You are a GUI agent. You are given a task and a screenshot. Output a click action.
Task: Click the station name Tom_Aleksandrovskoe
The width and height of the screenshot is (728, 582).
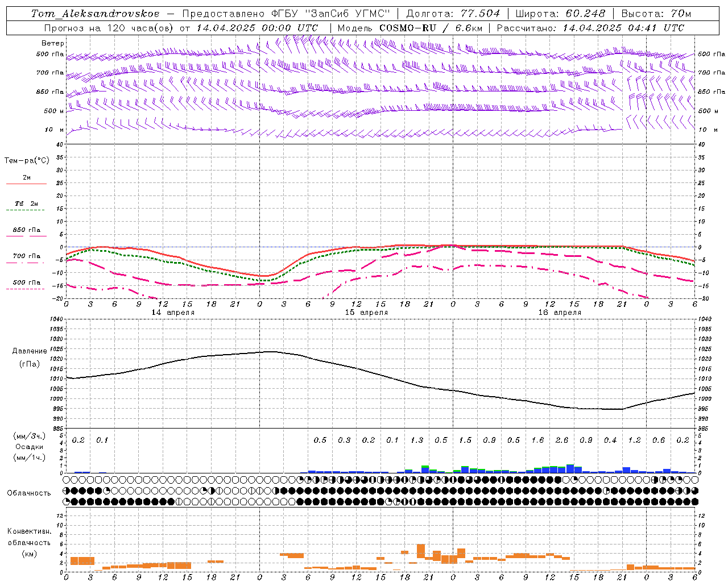[x=95, y=14]
